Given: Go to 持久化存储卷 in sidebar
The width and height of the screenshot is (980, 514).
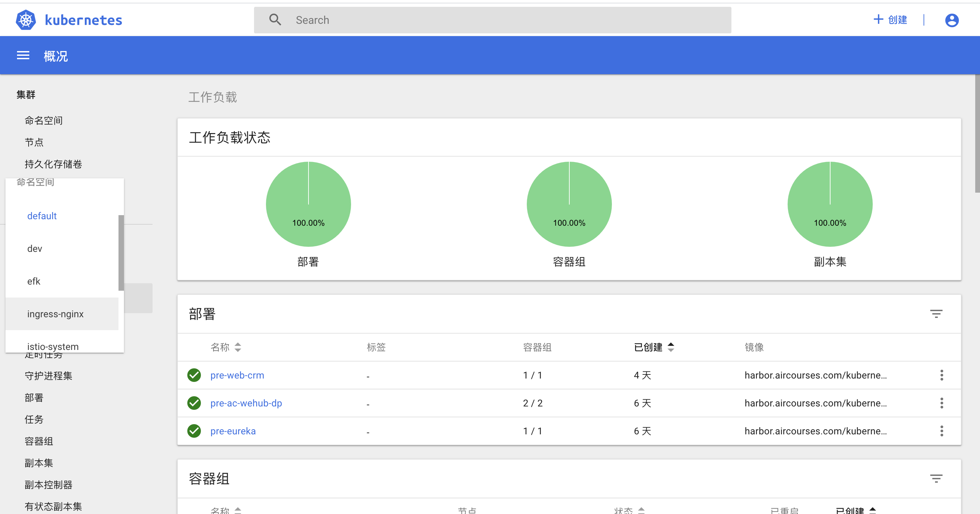Looking at the screenshot, I should 53,164.
